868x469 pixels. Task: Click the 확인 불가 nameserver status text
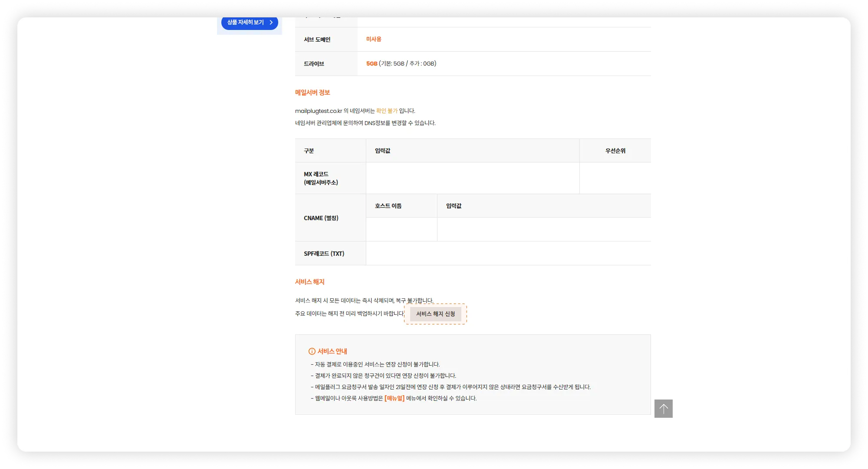[x=387, y=111]
